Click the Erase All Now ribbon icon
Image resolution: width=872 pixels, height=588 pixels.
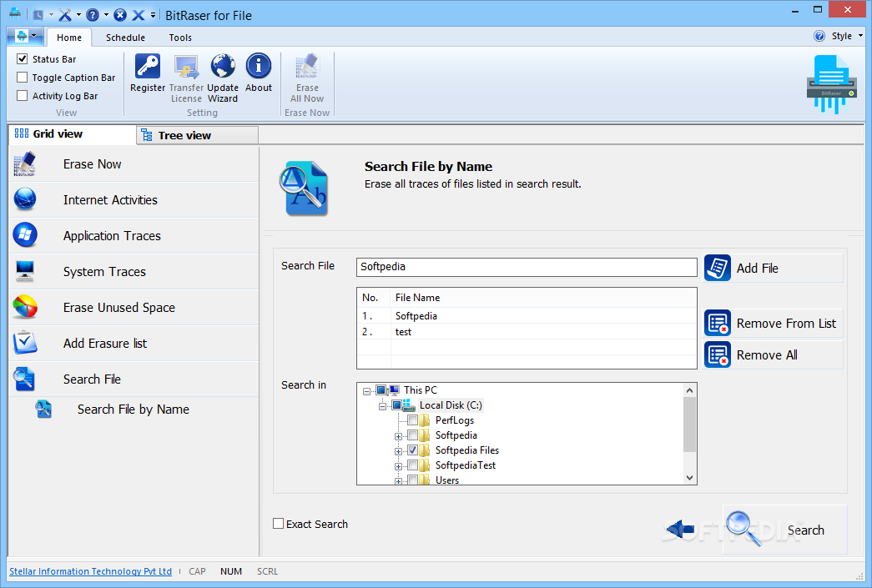tap(307, 66)
